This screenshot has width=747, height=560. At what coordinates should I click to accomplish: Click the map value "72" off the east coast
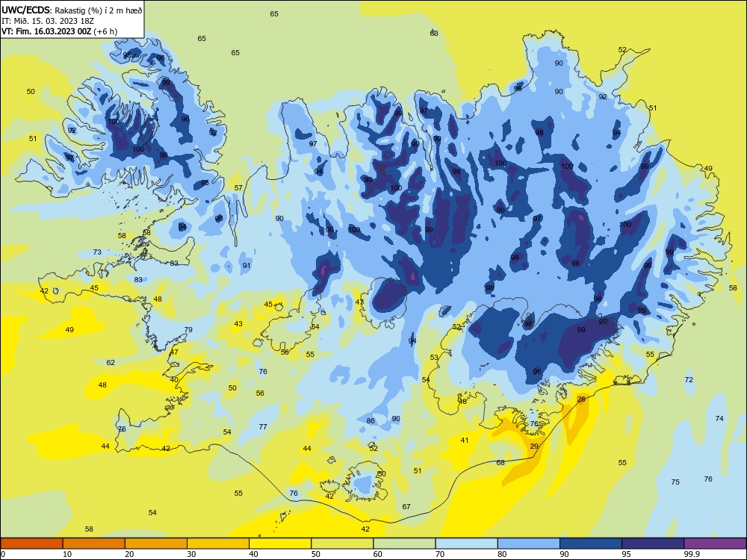(689, 379)
